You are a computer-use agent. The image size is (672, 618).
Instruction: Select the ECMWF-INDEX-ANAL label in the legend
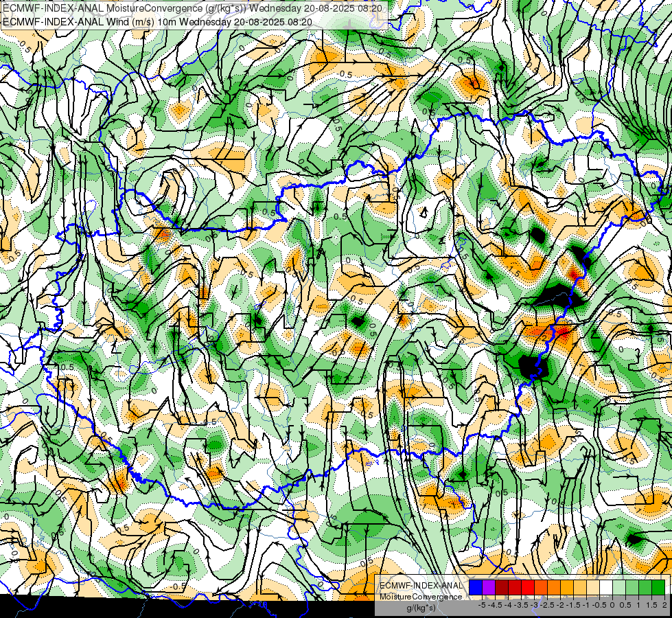[x=421, y=586]
